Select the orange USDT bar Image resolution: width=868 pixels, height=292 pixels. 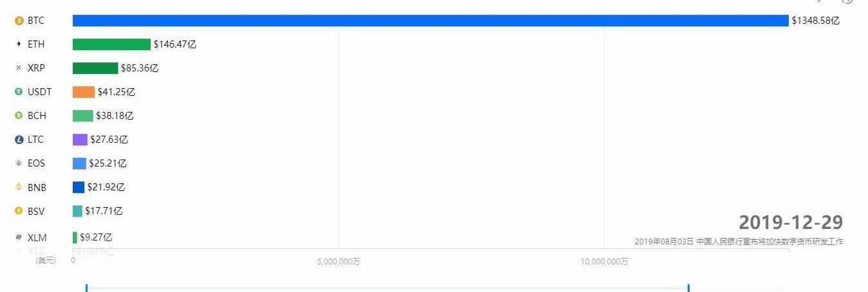(x=84, y=92)
